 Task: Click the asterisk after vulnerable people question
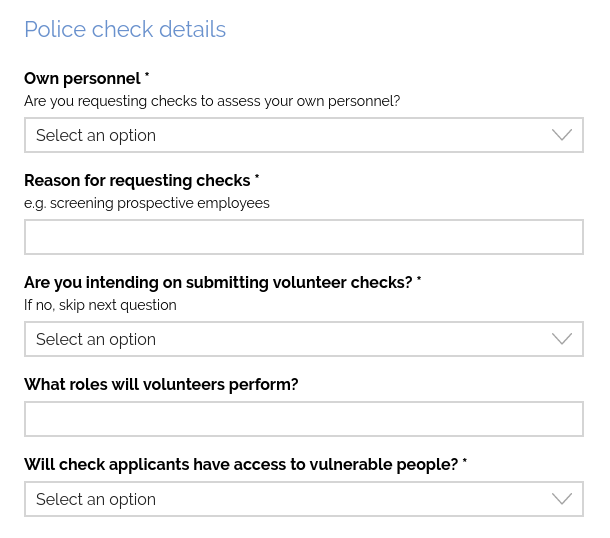465,462
